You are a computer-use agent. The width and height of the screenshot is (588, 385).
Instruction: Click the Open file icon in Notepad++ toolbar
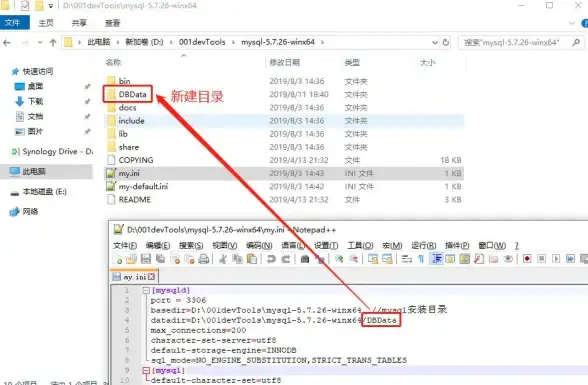point(131,259)
